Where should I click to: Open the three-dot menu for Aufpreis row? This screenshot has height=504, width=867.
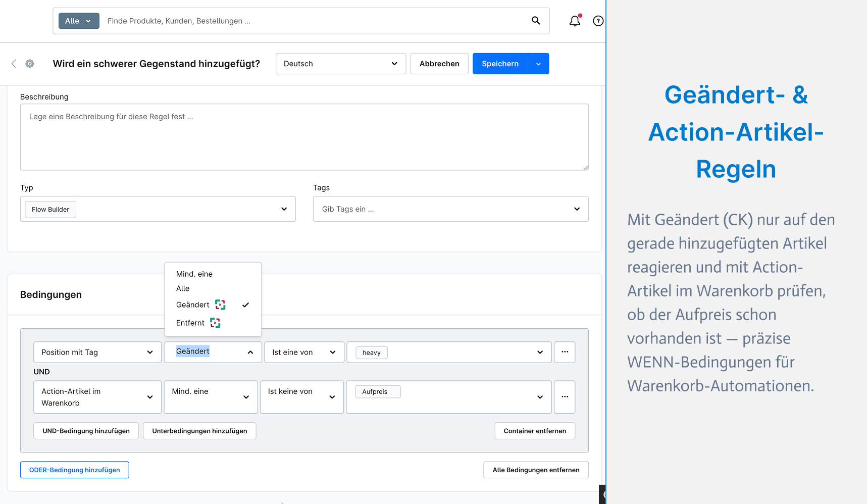click(x=565, y=397)
